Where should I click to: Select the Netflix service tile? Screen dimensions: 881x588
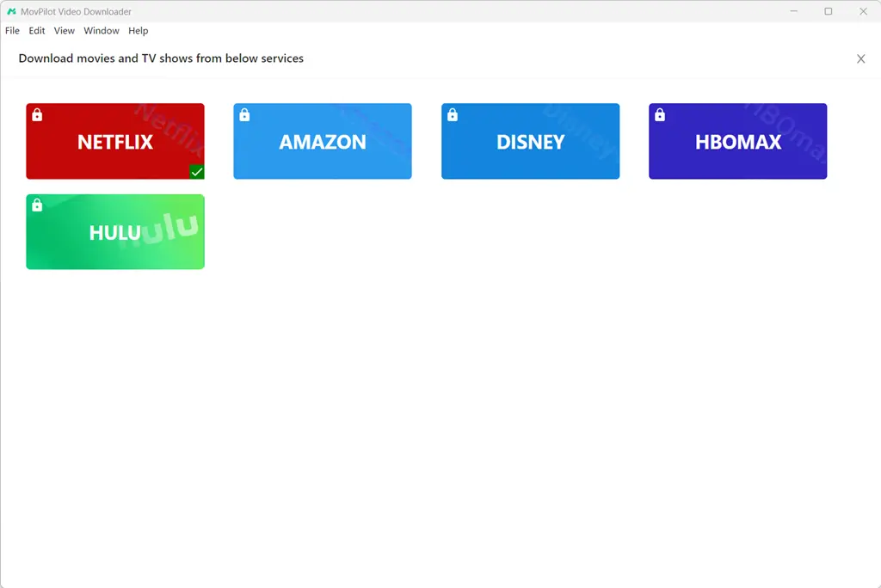115,142
